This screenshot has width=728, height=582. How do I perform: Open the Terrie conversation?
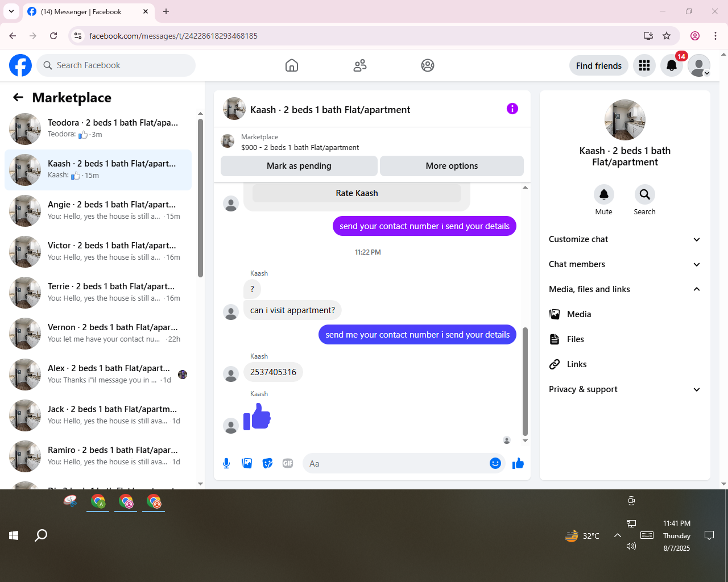pos(98,293)
